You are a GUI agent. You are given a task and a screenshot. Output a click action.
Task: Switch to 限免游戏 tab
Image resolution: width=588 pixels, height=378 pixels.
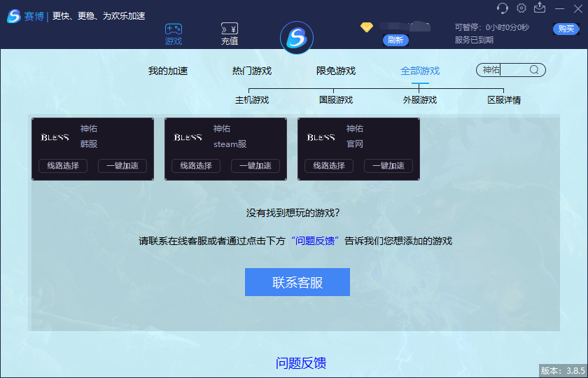click(x=335, y=71)
